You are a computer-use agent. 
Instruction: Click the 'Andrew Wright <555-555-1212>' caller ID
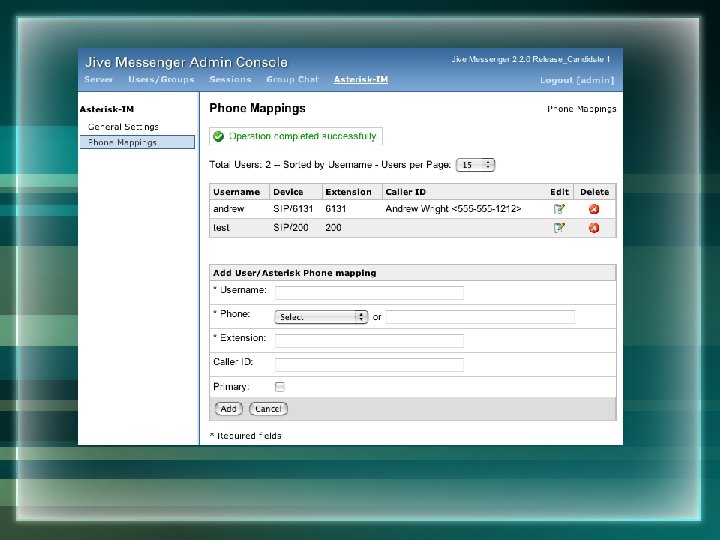click(453, 209)
